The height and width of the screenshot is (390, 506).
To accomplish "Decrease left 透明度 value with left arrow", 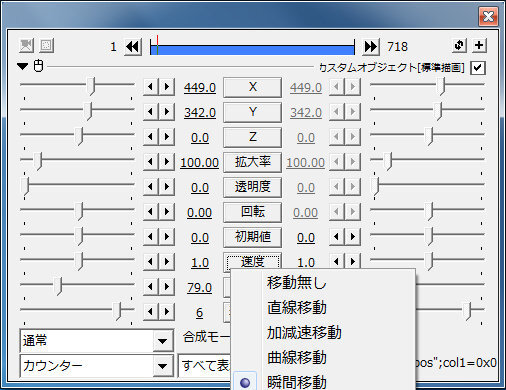I will [151, 187].
